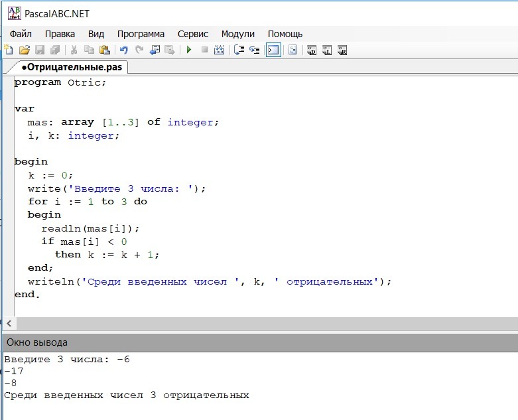
Task: Open the Помощь menu
Action: 285,34
